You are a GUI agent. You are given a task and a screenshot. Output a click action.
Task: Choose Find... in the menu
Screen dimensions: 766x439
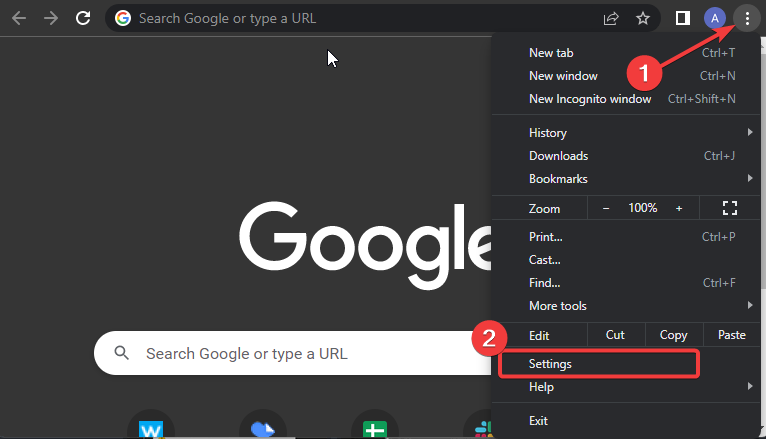pos(628,283)
